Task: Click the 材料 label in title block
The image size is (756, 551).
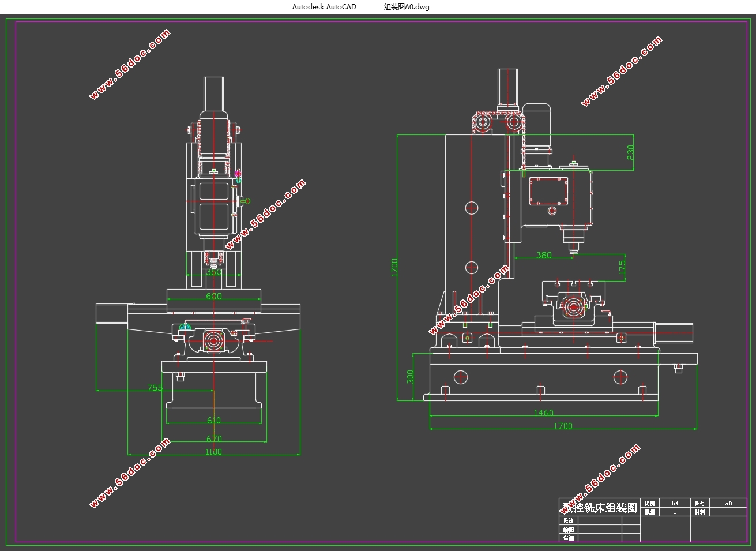Action: (x=699, y=512)
